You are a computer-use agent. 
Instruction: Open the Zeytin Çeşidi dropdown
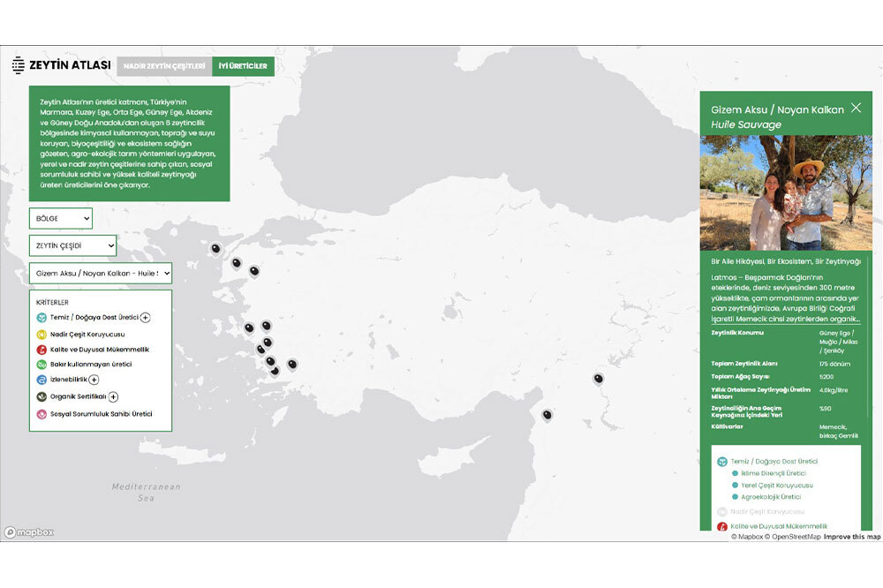point(72,245)
